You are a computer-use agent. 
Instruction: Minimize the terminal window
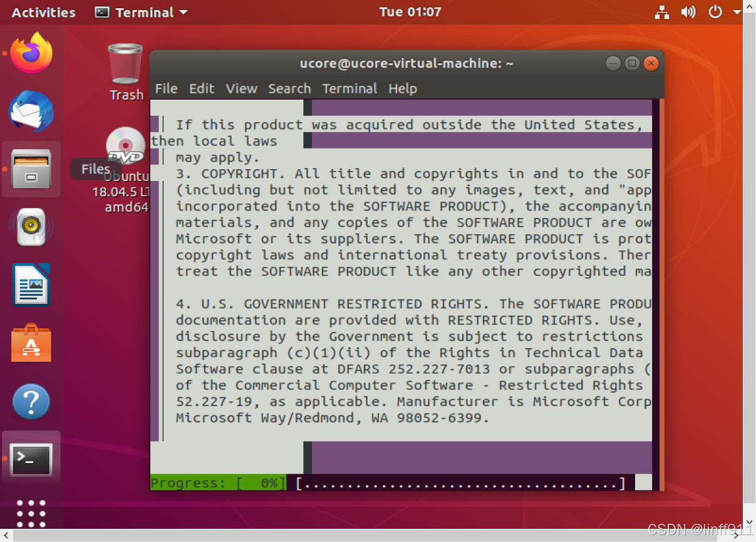click(613, 63)
